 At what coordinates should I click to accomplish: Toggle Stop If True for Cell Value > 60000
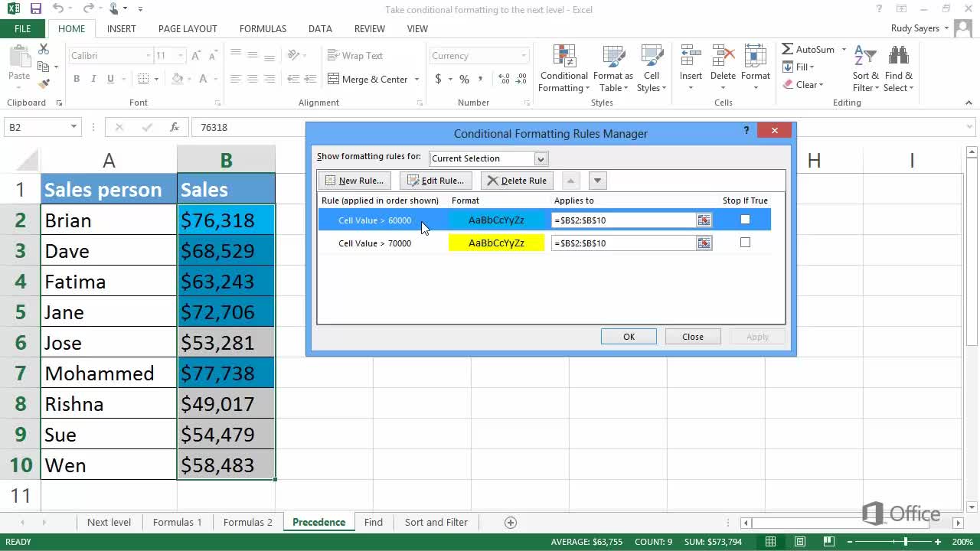pyautogui.click(x=745, y=220)
